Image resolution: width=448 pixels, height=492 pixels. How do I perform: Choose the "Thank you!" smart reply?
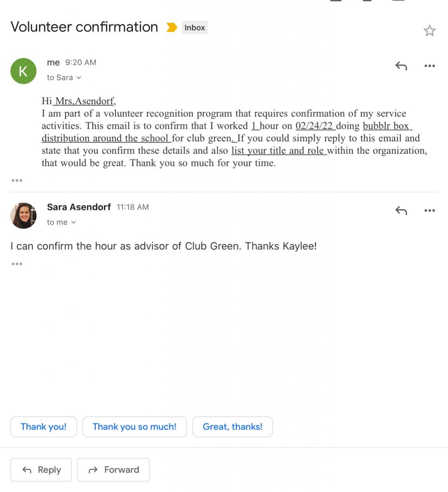(43, 427)
